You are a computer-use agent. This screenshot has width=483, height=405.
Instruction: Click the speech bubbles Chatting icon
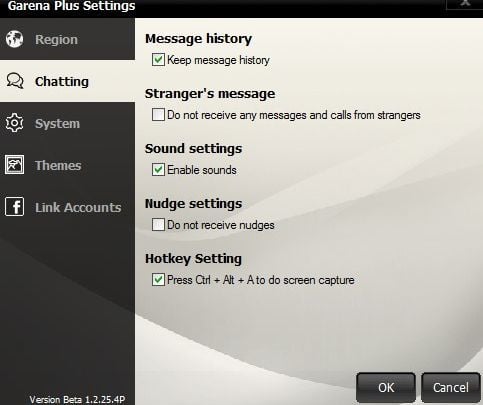point(15,81)
